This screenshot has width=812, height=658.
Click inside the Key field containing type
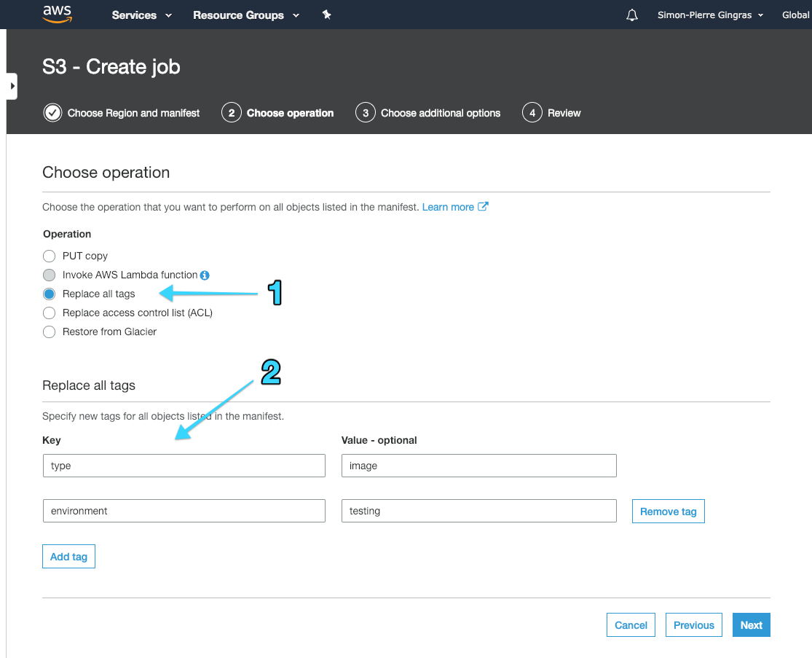184,466
